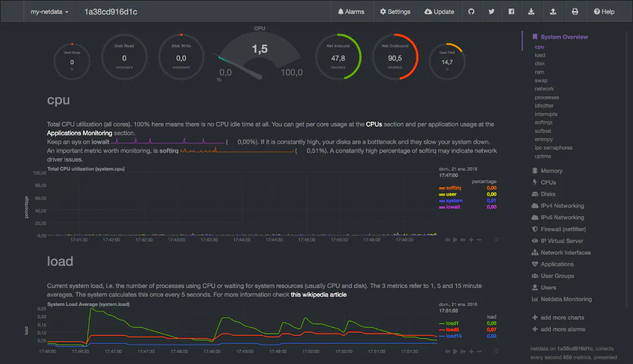Jump to 'ipc semaphores' in sidebar
The width and height of the screenshot is (633, 364).
(553, 148)
